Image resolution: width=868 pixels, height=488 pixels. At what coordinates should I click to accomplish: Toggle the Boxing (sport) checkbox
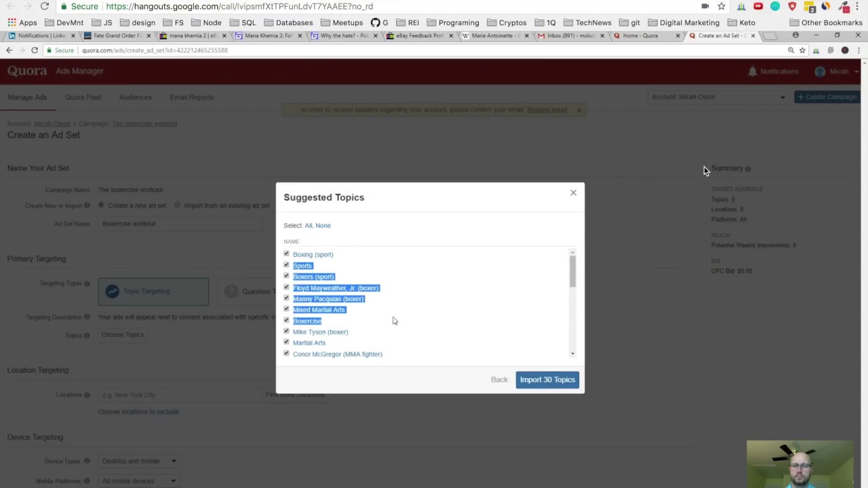[286, 254]
